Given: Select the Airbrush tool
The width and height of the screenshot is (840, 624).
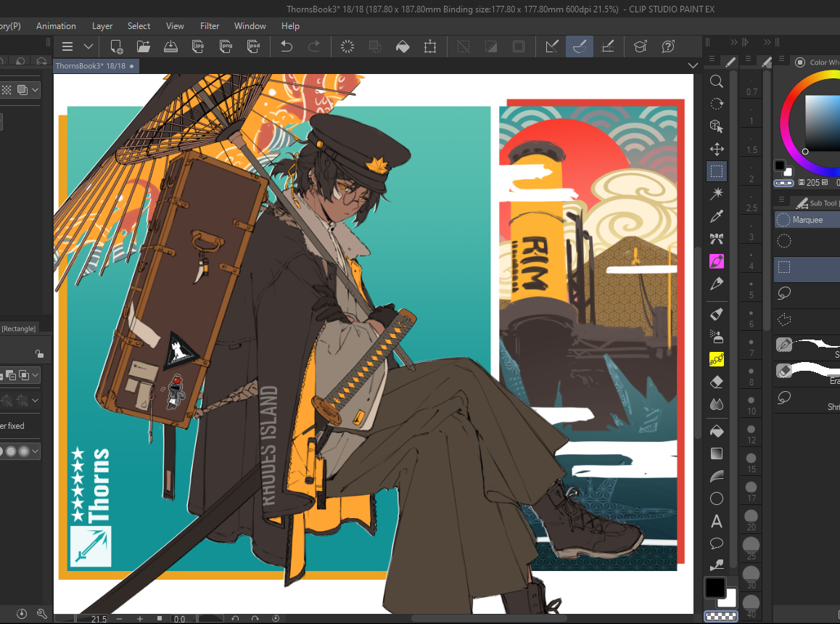Looking at the screenshot, I should click(716, 337).
